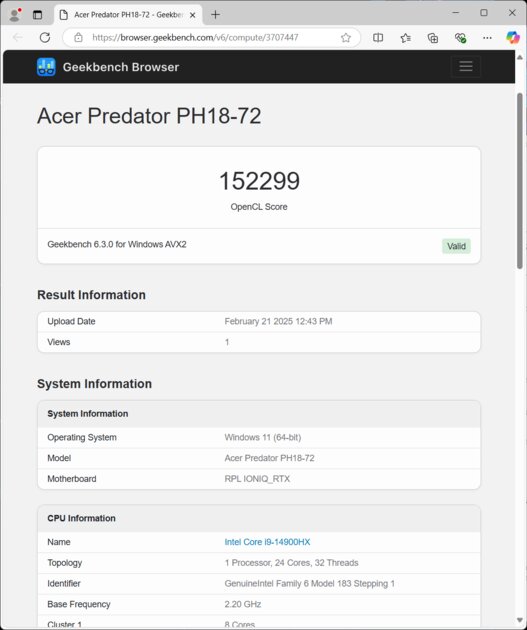Select the Acer Predator PH18-72 browser tab
The image size is (527, 630).
click(128, 15)
